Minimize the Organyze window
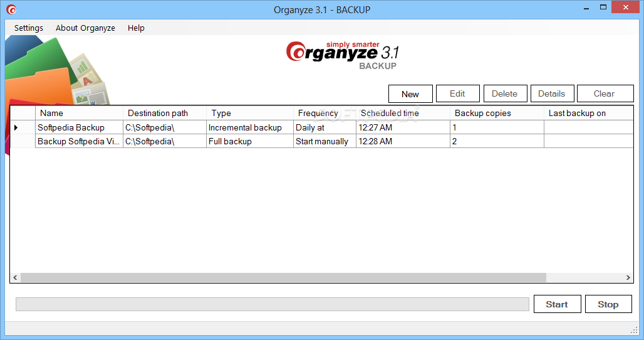The width and height of the screenshot is (644, 340). 586,8
